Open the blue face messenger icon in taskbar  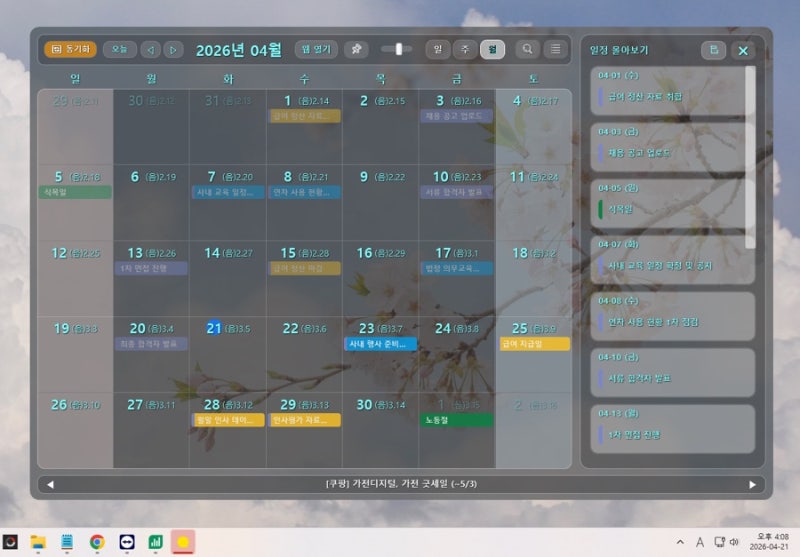click(x=127, y=542)
